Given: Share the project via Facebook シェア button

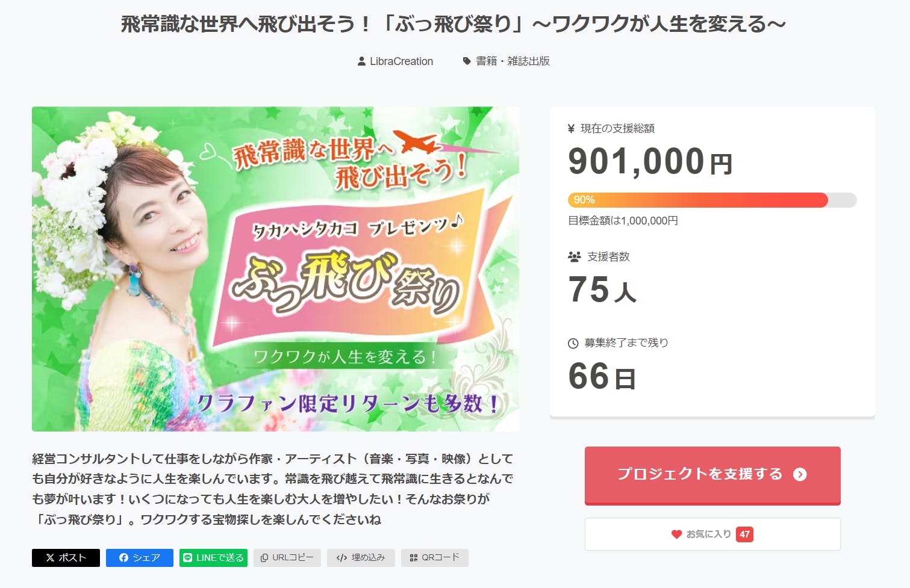Looking at the screenshot, I should (x=139, y=558).
